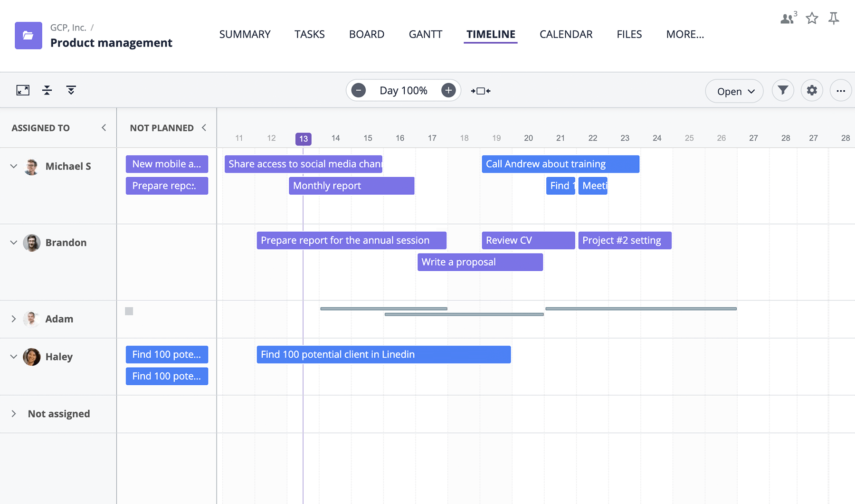Star the project as favorite
855x504 pixels.
[x=812, y=19]
